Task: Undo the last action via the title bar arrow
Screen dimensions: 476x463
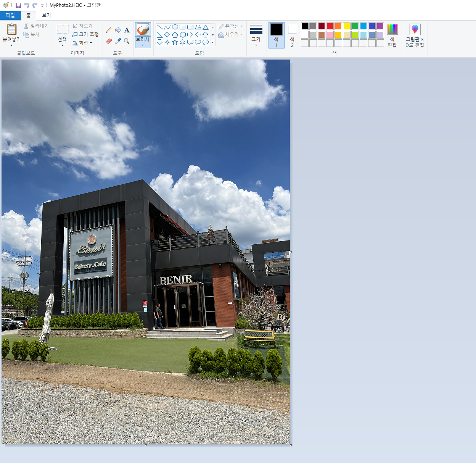Action: (27, 5)
